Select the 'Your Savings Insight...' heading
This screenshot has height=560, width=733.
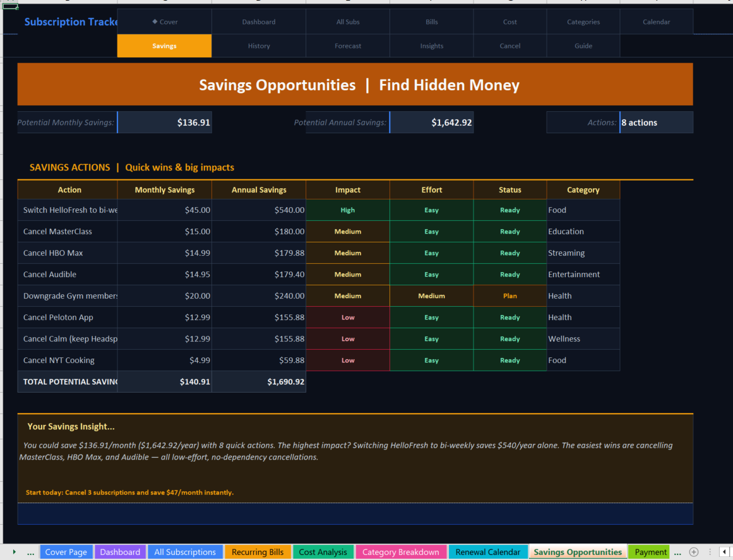coord(71,426)
